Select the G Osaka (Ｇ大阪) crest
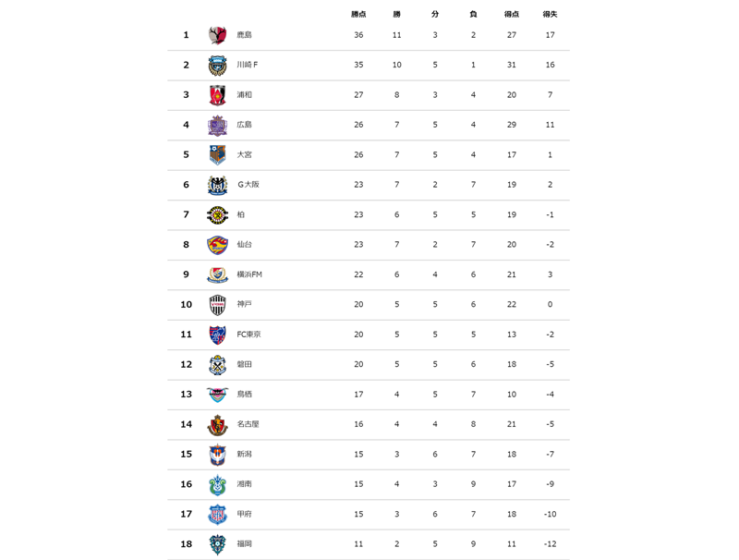 (x=217, y=185)
